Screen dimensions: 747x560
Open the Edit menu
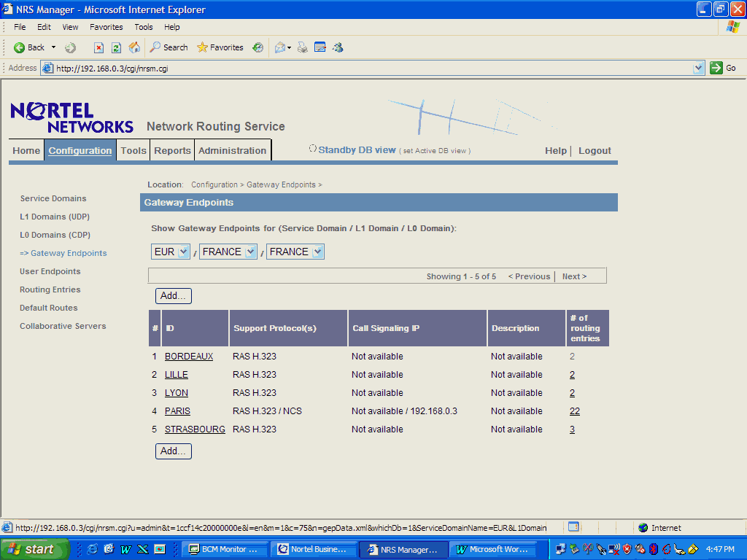(44, 27)
